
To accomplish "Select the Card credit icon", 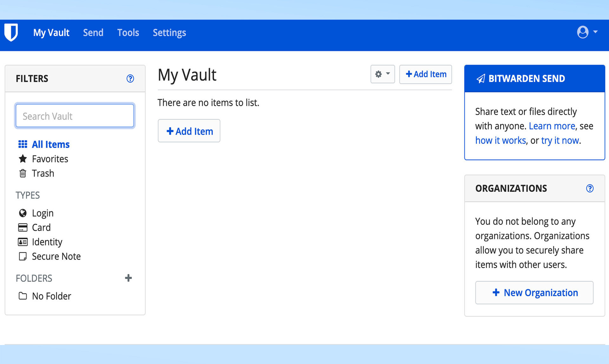I will (x=22, y=228).
